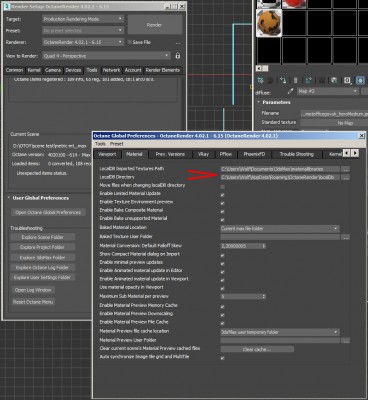Toggle Show Shaded Material in Viewport
The image size is (368, 400).
[360, 80]
